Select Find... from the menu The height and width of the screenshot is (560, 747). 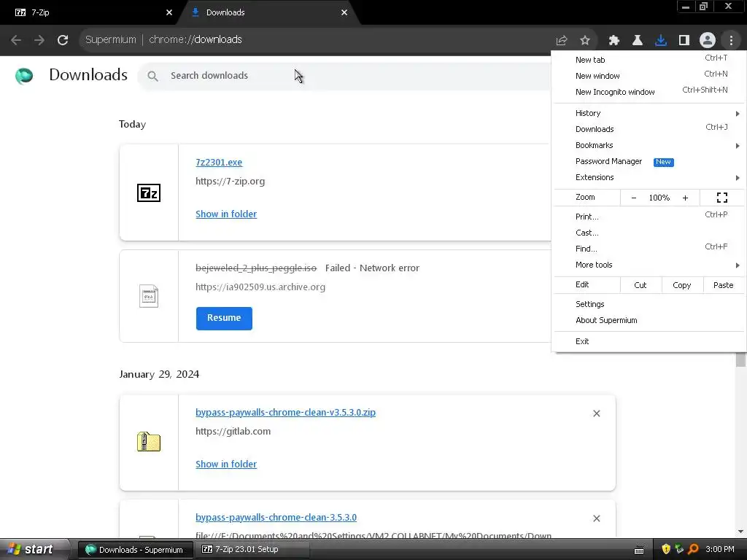pos(649,249)
